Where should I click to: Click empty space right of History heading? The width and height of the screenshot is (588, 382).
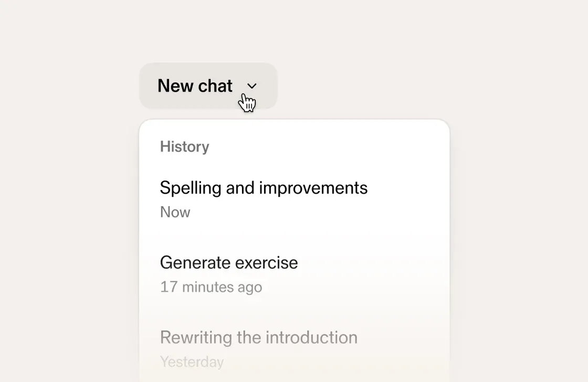click(x=325, y=147)
